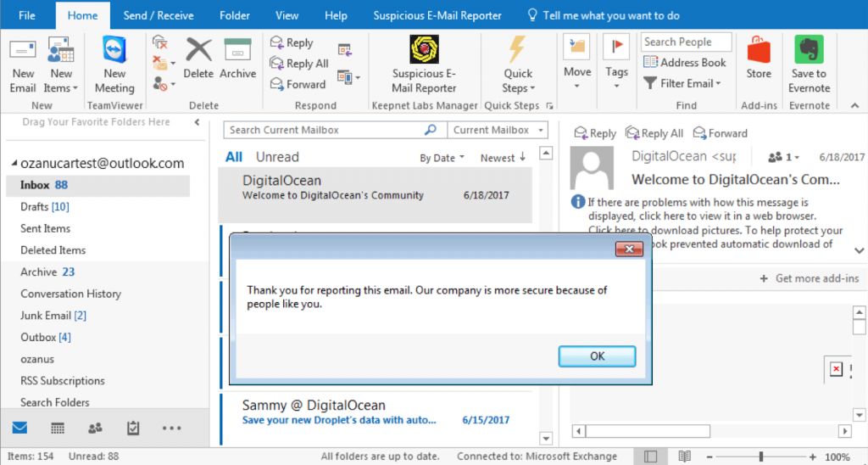Click Reply All in the ribbon
The image size is (868, 465).
(299, 64)
